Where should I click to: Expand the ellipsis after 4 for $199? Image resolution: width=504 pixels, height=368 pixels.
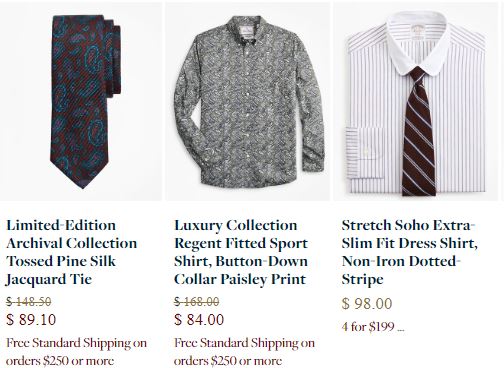click(x=401, y=327)
